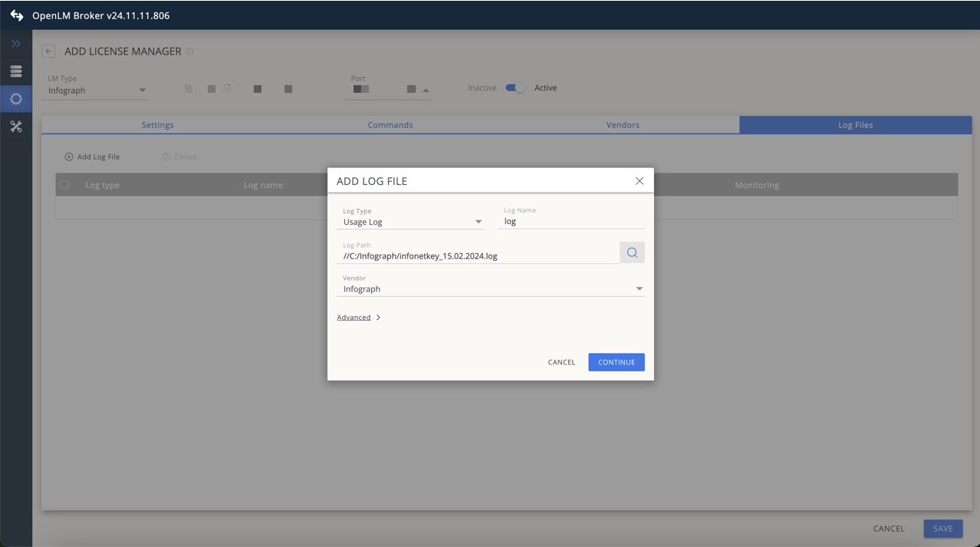Click the Log Name input field
980x547 pixels.
coord(571,222)
